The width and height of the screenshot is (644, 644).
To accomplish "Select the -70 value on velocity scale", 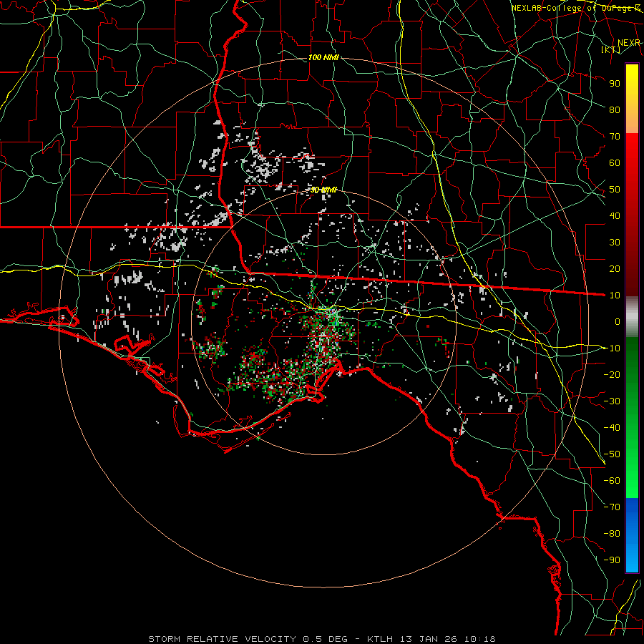I will pos(612,507).
